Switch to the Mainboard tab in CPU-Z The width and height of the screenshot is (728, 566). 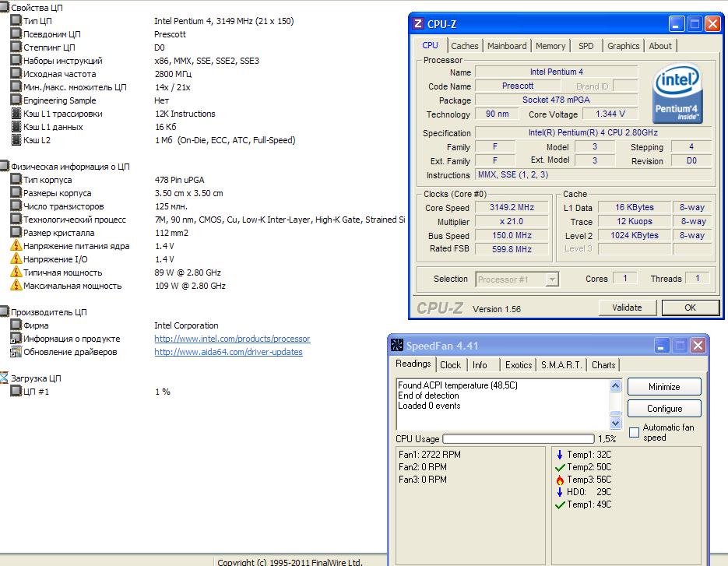[507, 46]
